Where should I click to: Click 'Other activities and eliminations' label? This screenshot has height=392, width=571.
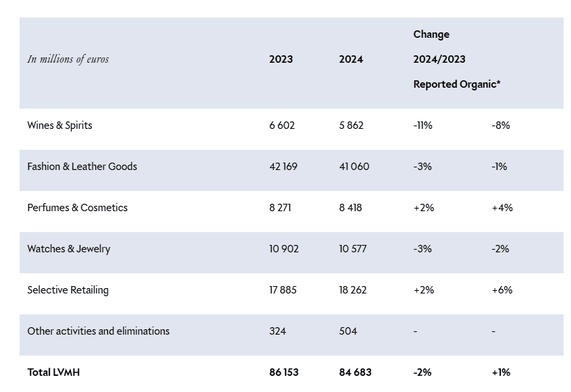coord(99,331)
